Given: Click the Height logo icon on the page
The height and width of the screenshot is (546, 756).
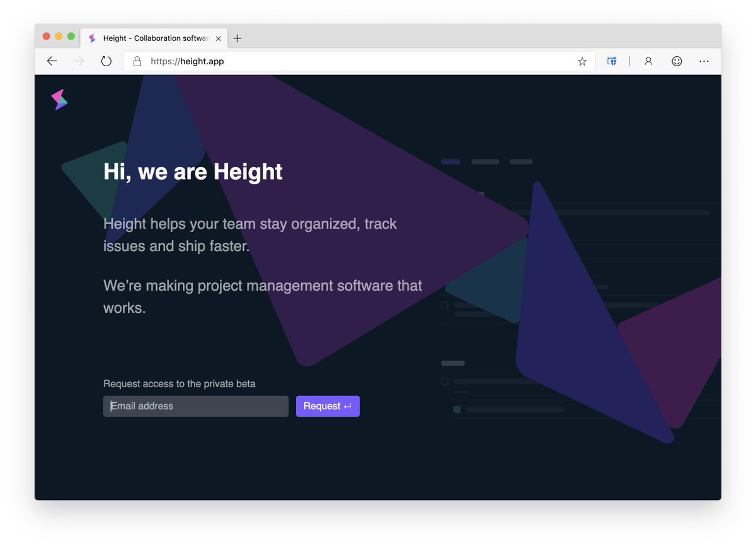Looking at the screenshot, I should click(59, 100).
